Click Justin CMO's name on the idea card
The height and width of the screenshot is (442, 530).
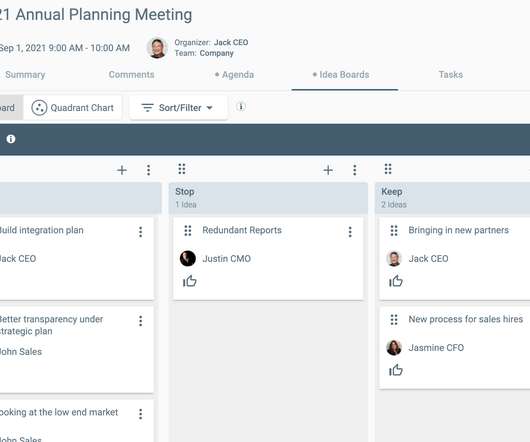pos(226,259)
